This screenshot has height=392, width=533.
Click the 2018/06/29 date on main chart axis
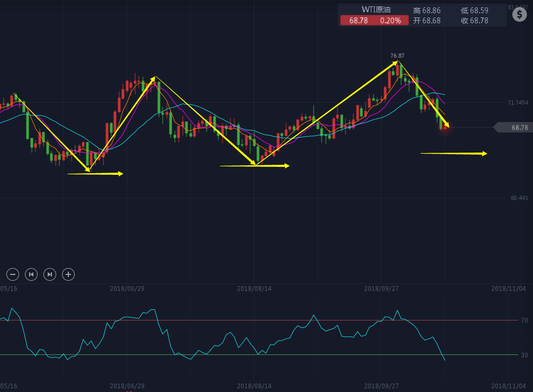[x=127, y=289]
